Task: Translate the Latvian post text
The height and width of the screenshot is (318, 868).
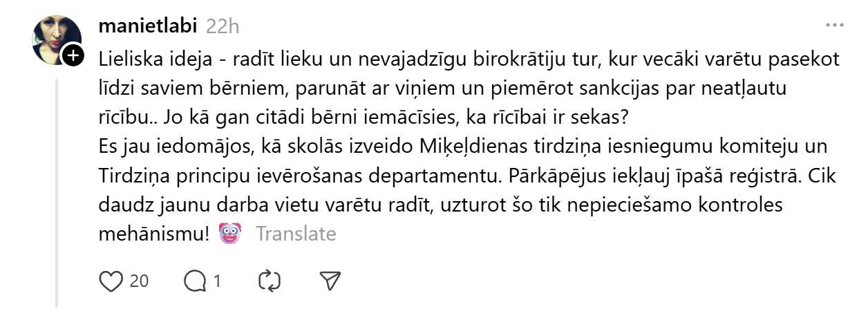Action: (x=296, y=234)
